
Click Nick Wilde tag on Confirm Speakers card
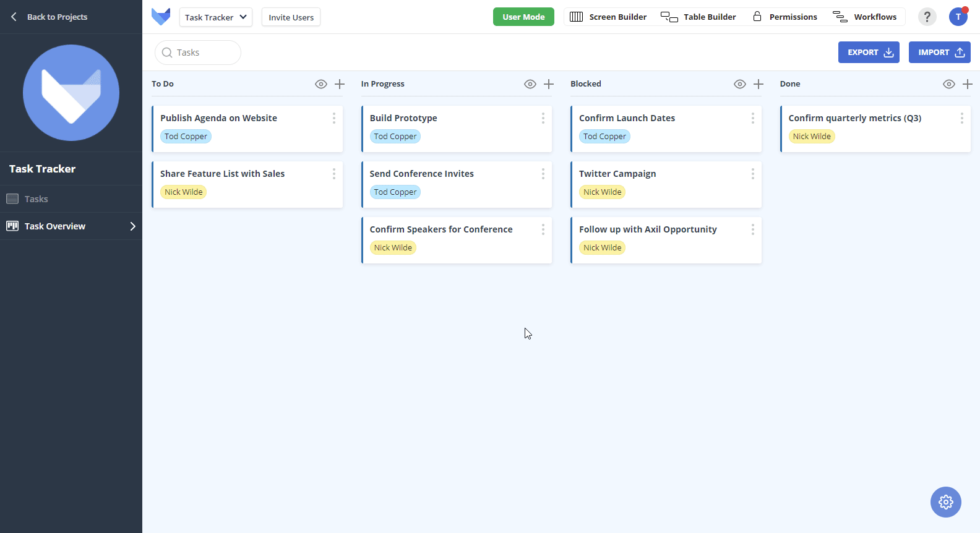click(x=393, y=248)
